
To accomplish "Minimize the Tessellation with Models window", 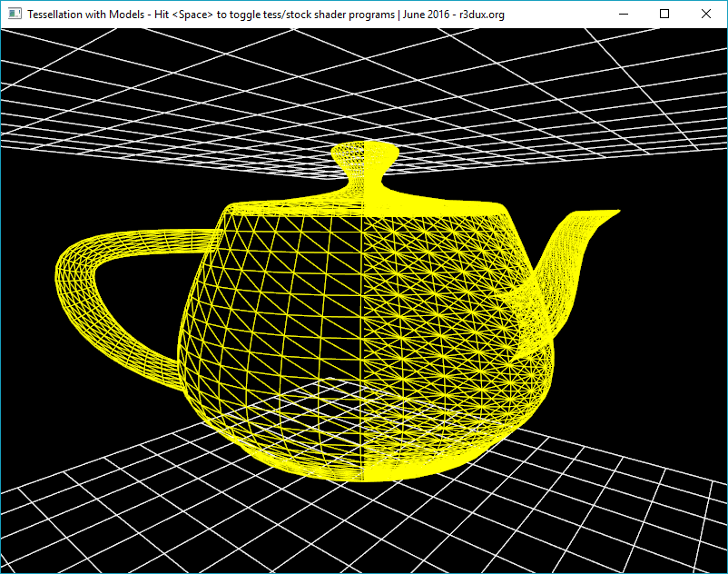I will [x=624, y=14].
